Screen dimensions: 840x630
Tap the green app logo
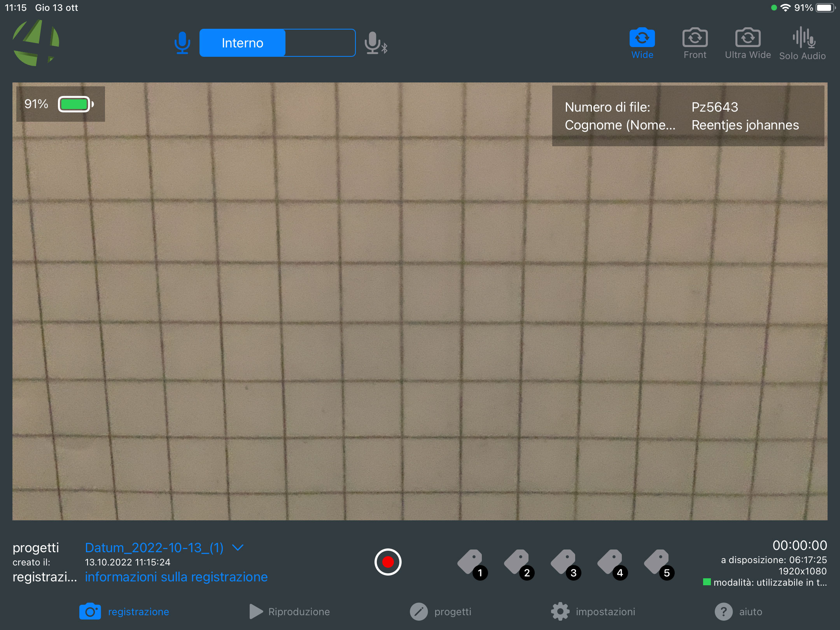tap(36, 43)
